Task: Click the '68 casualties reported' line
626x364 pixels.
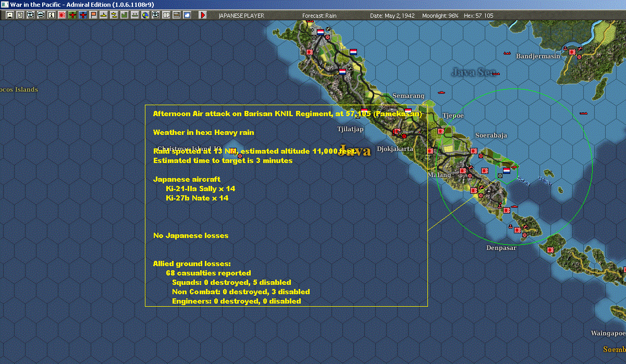Action: (208, 273)
